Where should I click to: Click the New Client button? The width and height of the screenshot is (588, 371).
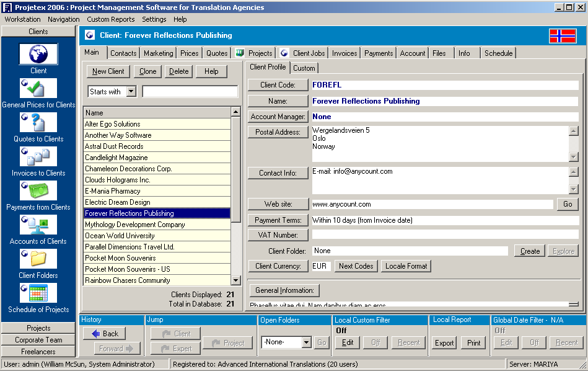pos(108,71)
